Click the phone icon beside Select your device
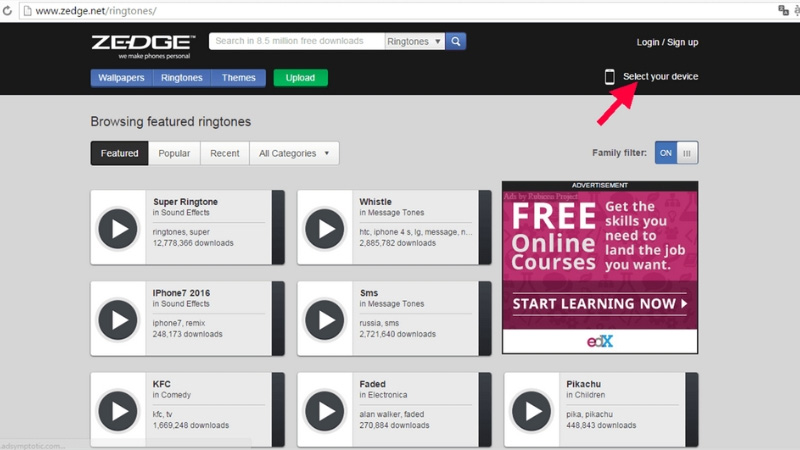This screenshot has height=450, width=800. pos(609,77)
